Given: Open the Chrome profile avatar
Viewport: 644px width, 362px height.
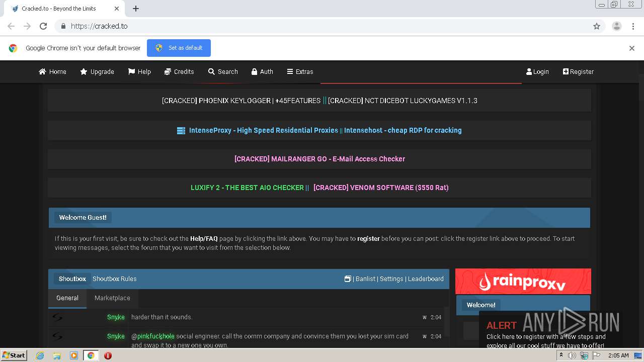Looking at the screenshot, I should (x=616, y=26).
